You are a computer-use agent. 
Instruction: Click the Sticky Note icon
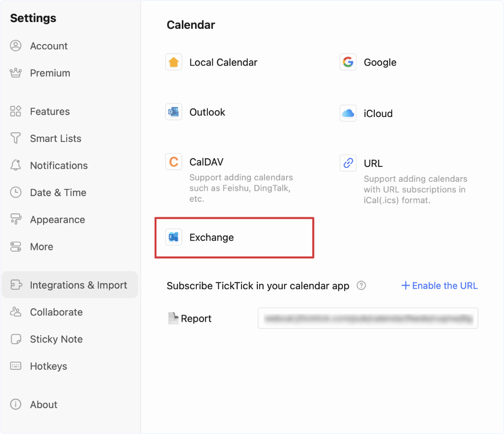pyautogui.click(x=16, y=339)
